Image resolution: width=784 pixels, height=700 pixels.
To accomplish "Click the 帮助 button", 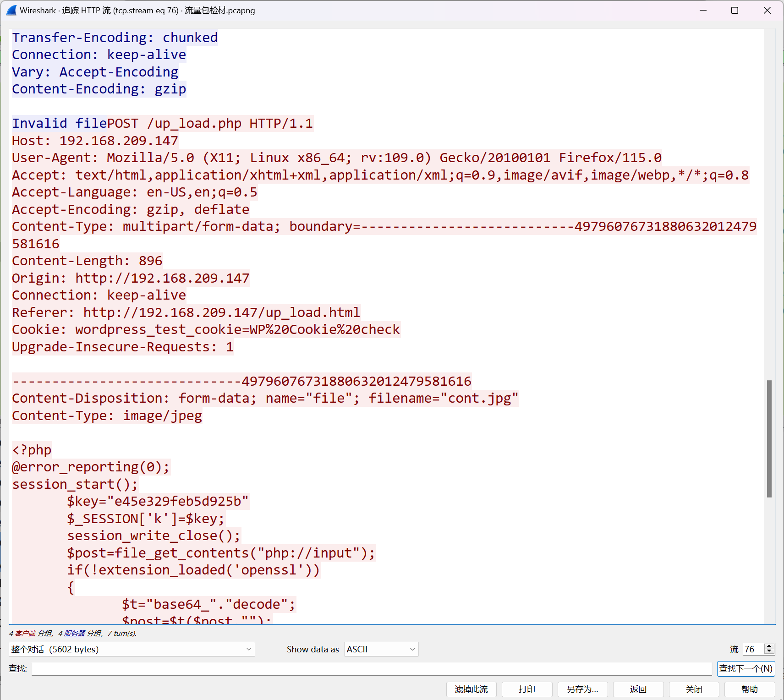I will coord(750,689).
